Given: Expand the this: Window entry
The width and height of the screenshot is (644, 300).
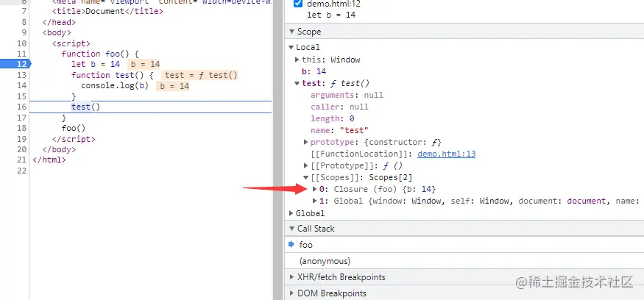Looking at the screenshot, I should click(297, 60).
